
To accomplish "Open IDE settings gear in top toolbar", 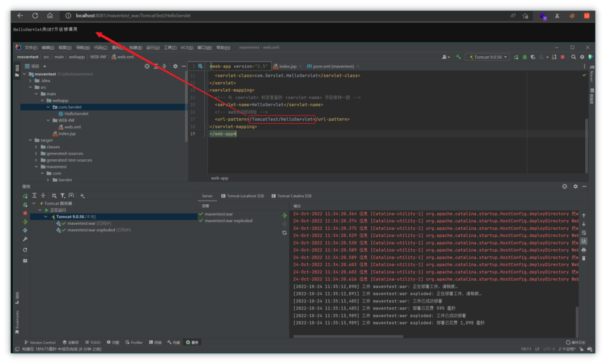I will pyautogui.click(x=582, y=57).
